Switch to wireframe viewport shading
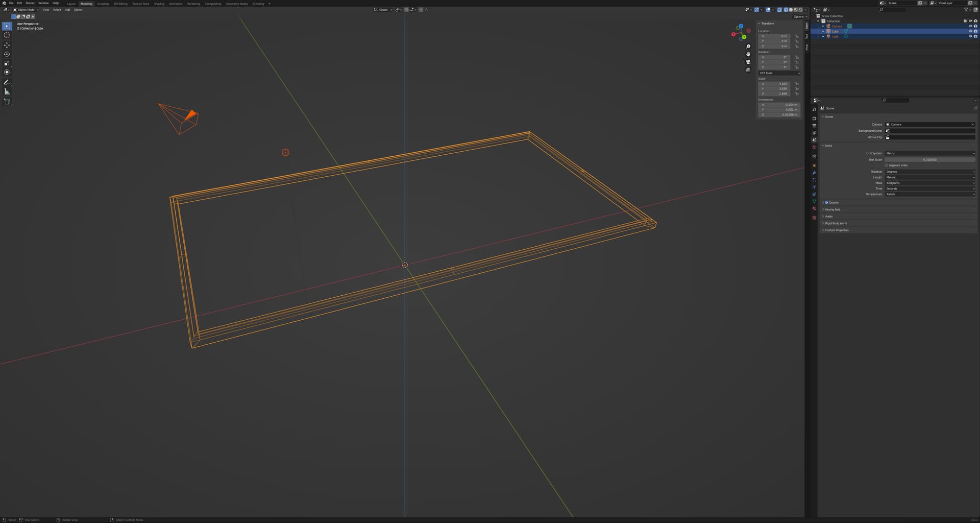Image resolution: width=980 pixels, height=523 pixels. click(x=786, y=10)
